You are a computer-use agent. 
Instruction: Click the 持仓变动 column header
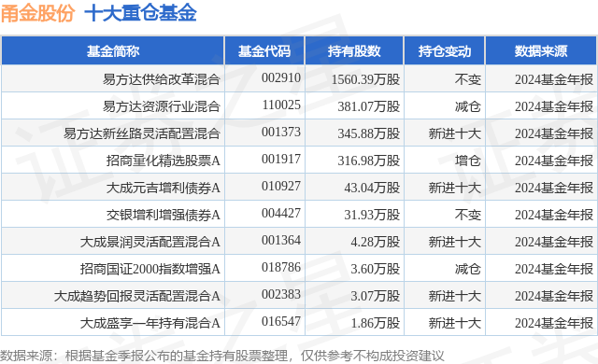click(445, 51)
